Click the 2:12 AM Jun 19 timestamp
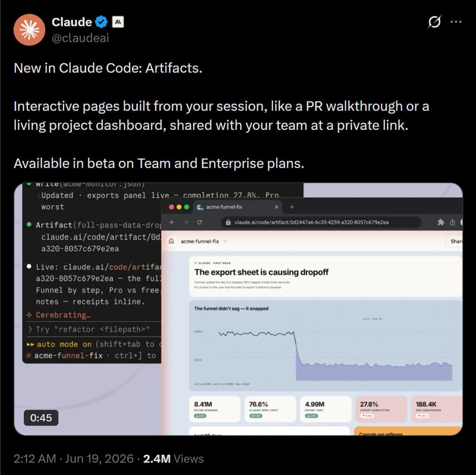 tap(74, 459)
